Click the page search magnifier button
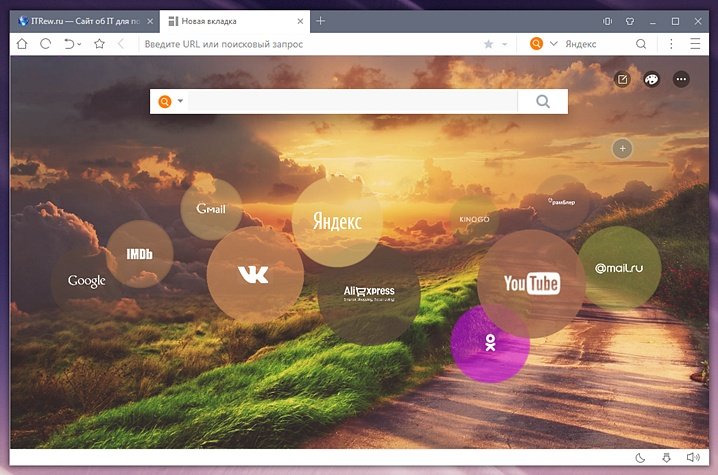 [543, 101]
